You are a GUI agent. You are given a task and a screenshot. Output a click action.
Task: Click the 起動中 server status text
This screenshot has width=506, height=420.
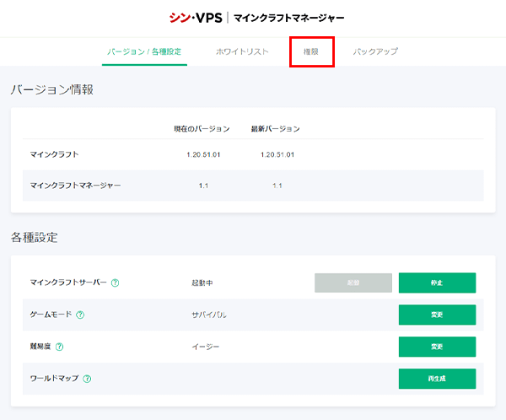pos(202,283)
